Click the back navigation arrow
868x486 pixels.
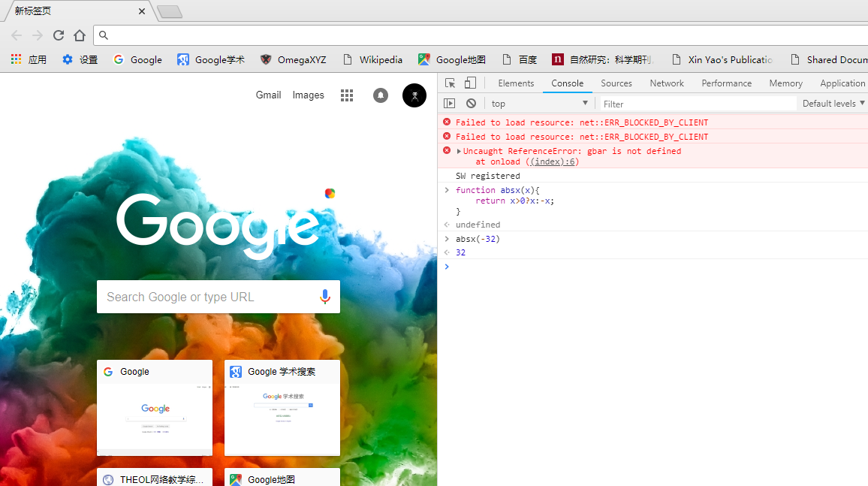[x=17, y=35]
